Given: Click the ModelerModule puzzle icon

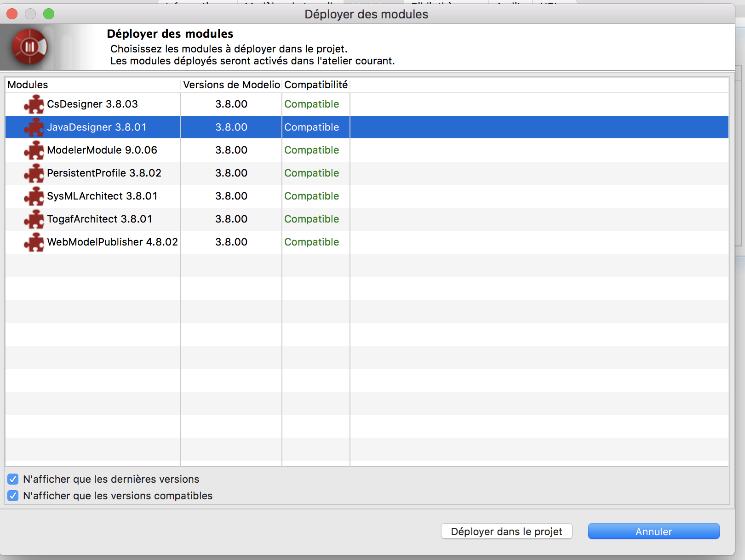Looking at the screenshot, I should [x=34, y=150].
